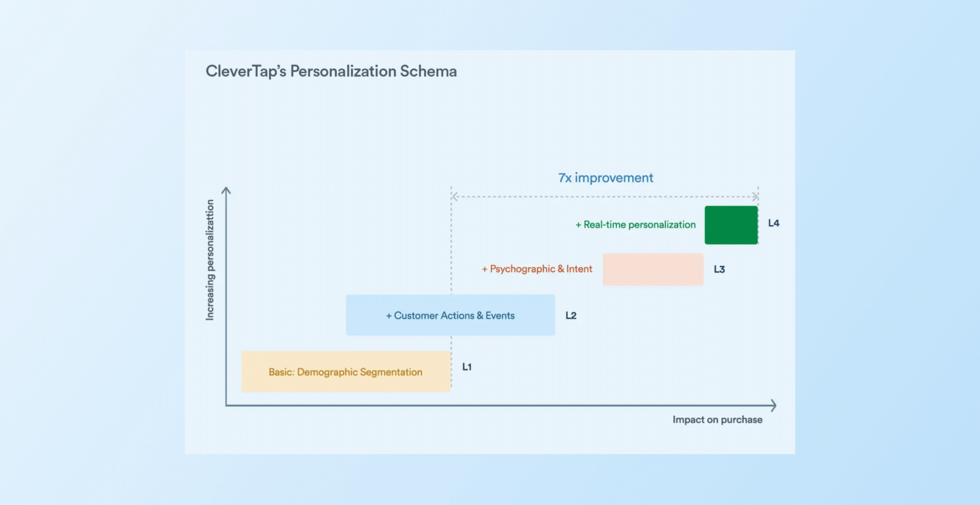Click "+ Real-time personalization" text
980x505 pixels.
tap(635, 225)
